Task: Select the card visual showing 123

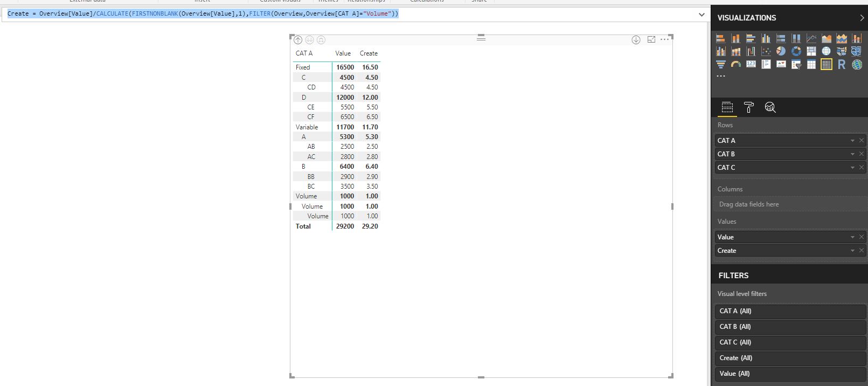Action: coord(751,64)
